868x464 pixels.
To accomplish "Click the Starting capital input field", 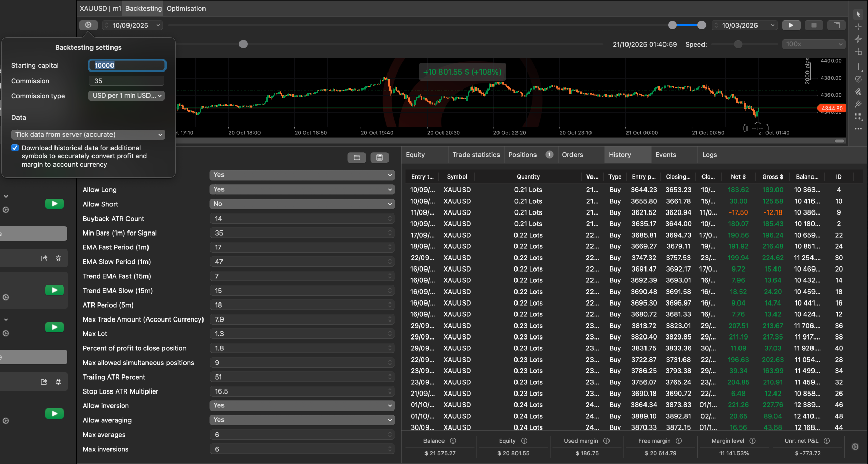I will click(127, 65).
